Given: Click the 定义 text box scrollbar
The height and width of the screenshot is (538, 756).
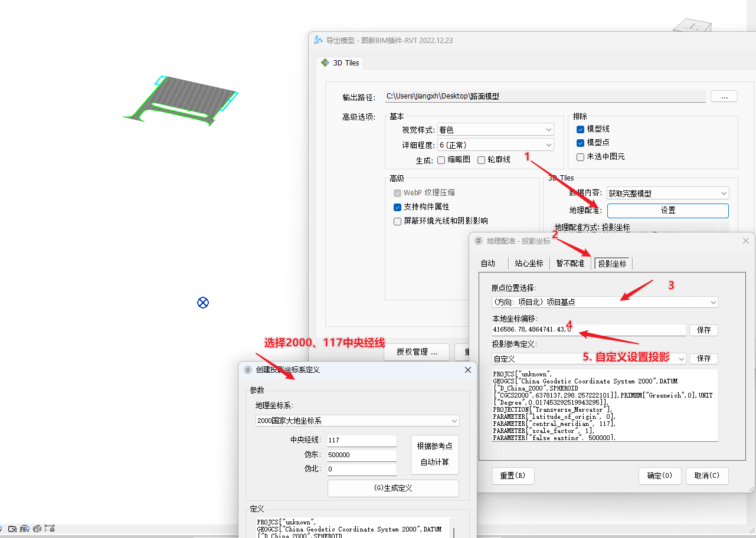Looking at the screenshot, I should [454, 531].
